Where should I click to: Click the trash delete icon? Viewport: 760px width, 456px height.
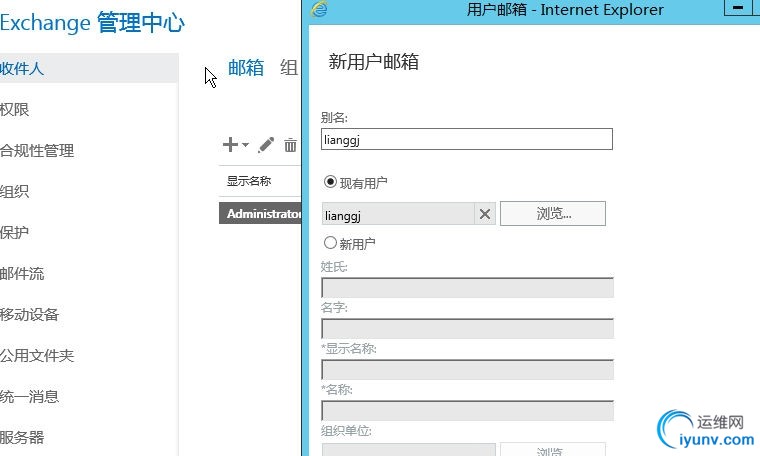click(290, 145)
